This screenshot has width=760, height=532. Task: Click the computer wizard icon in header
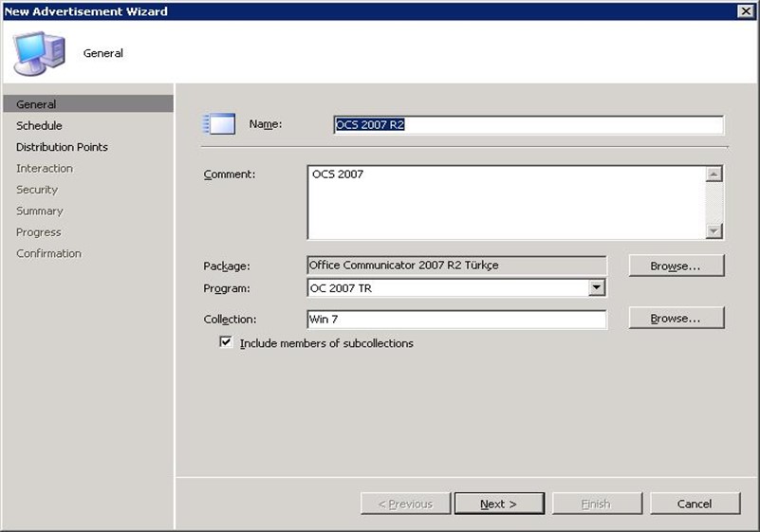39,53
